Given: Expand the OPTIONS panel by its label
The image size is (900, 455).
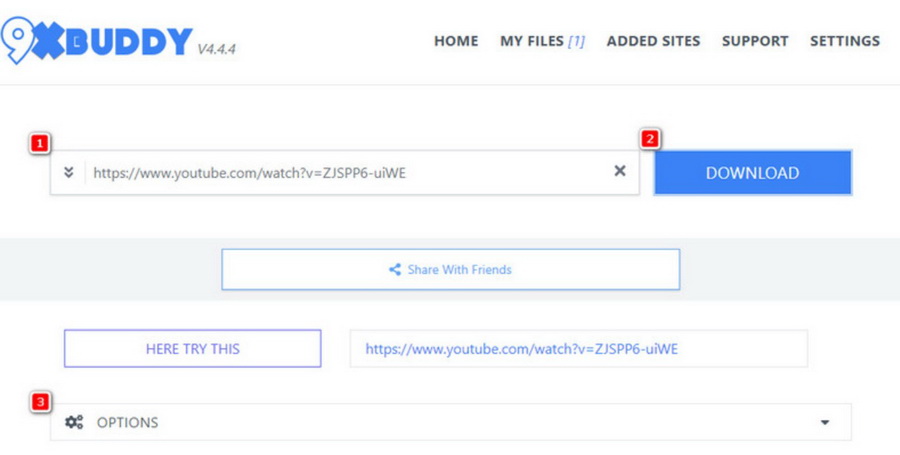Looking at the screenshot, I should coord(127,422).
